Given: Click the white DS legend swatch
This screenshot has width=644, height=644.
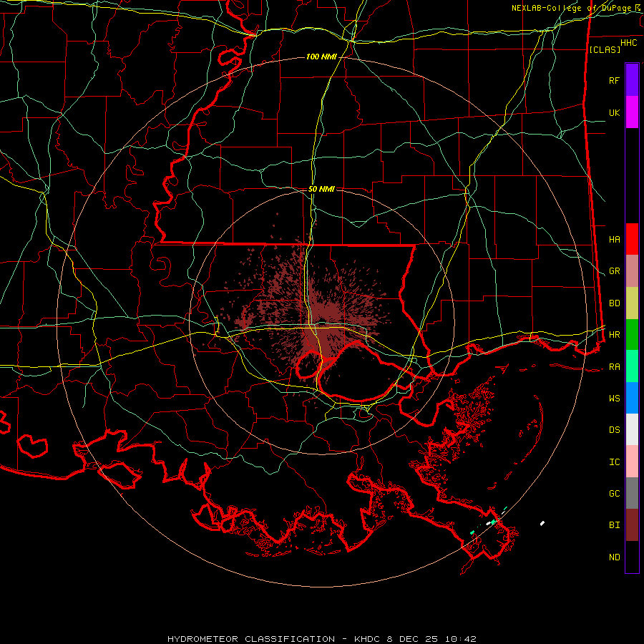Looking at the screenshot, I should [632, 429].
